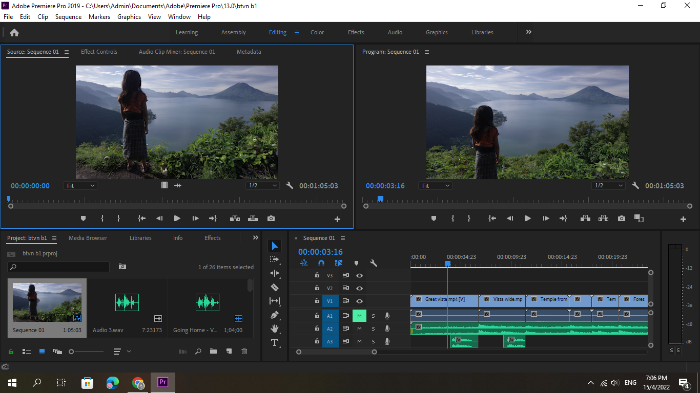Open Sequence 01 timeline panel menu
700x393 pixels.
343,238
